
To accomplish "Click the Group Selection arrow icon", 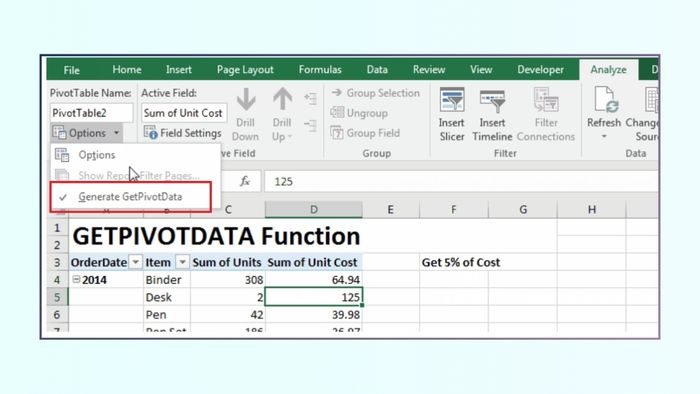I will [x=337, y=93].
